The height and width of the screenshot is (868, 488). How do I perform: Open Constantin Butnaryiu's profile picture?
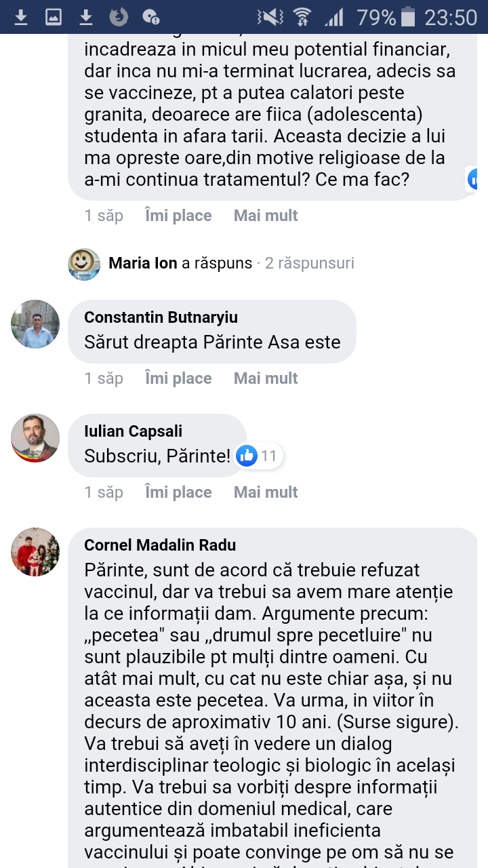(x=35, y=324)
